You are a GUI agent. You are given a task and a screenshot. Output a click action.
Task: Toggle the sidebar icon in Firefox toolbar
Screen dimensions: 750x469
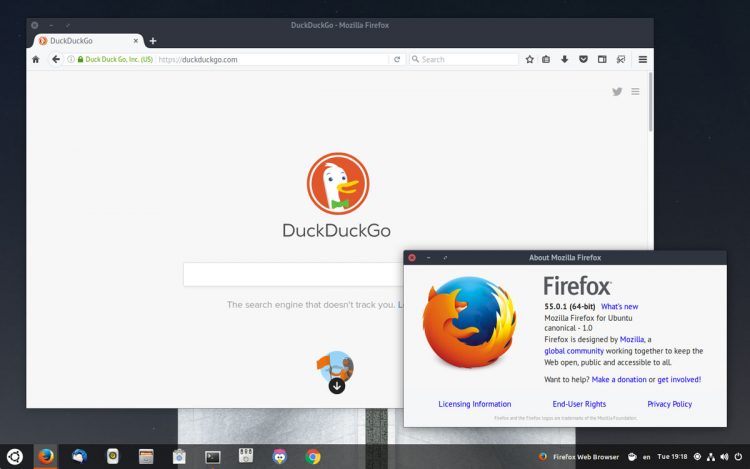(x=602, y=59)
